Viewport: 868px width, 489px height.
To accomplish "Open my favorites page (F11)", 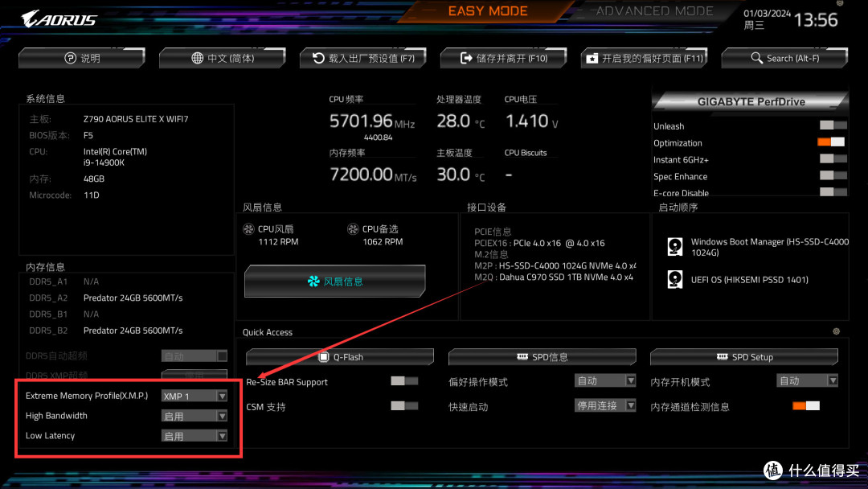I will (x=645, y=58).
